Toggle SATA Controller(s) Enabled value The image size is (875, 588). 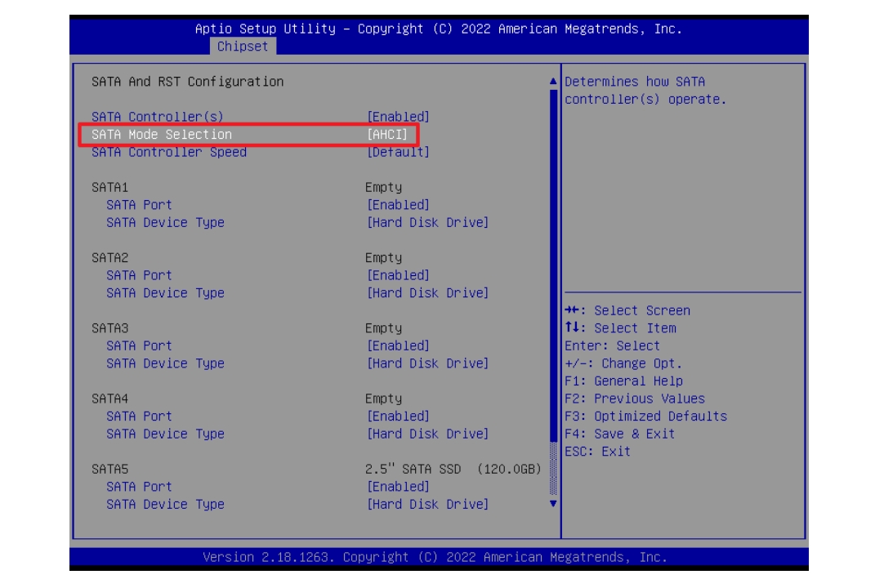pos(398,117)
